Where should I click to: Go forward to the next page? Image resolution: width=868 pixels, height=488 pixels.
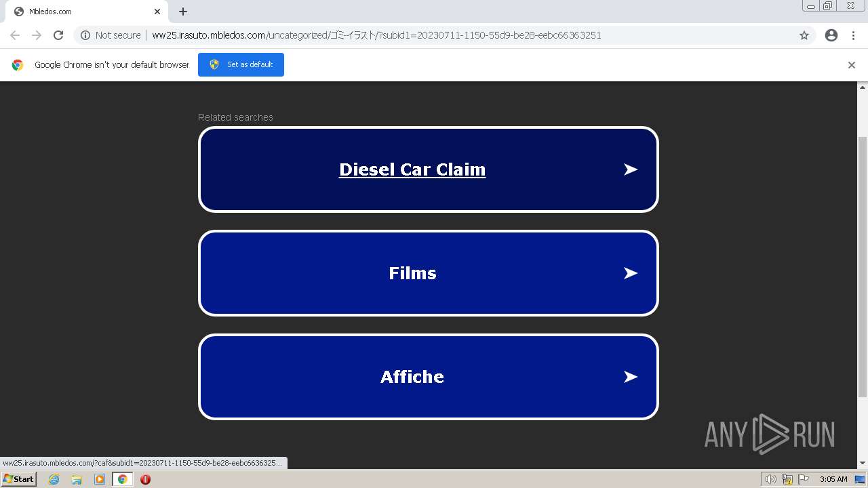37,35
